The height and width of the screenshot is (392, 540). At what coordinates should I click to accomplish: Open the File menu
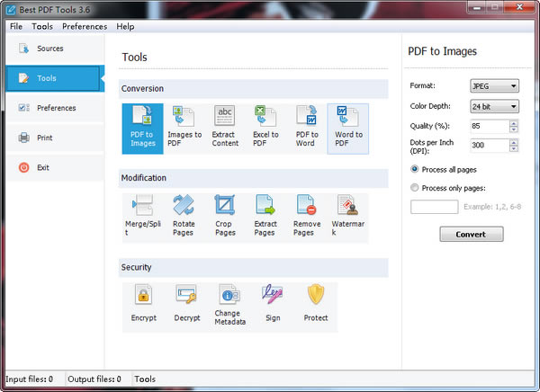[16, 26]
